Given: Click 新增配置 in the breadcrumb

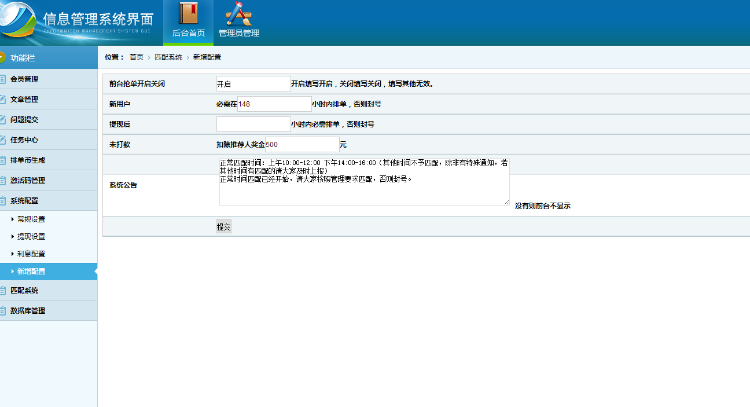Looking at the screenshot, I should (207, 57).
